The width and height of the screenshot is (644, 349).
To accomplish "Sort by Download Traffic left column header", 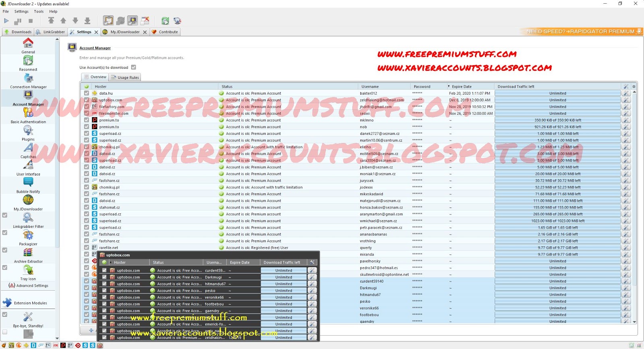I will tap(557, 87).
